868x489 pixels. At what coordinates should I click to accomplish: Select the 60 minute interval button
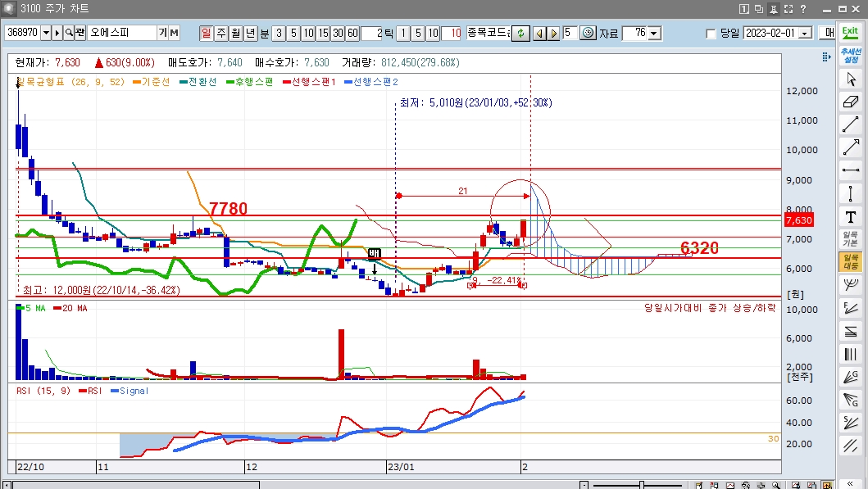click(x=352, y=33)
